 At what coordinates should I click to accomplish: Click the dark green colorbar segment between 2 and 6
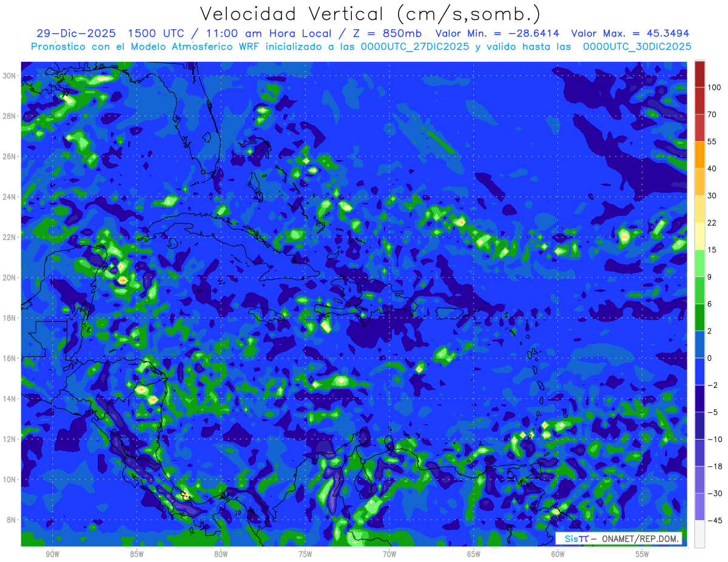(x=699, y=317)
